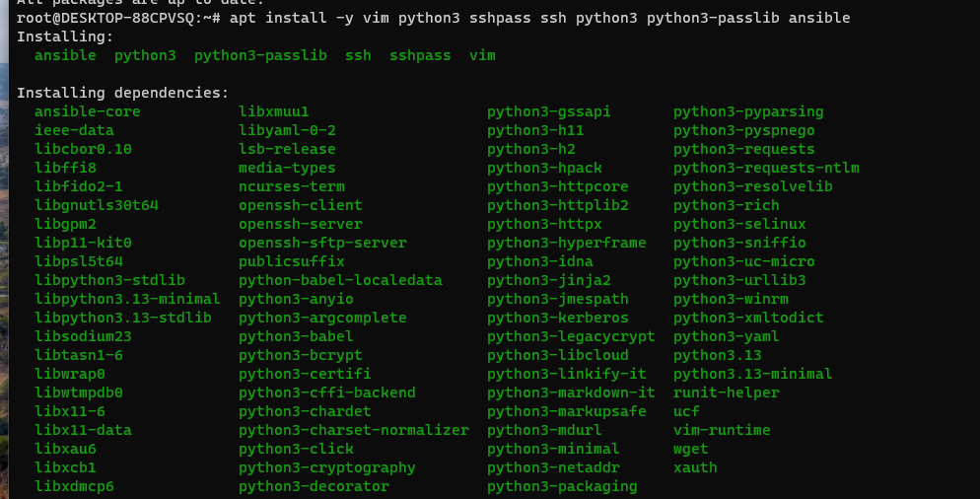Click the python3-markdown-it entry
Screen dimensions: 980x499
[571, 393]
